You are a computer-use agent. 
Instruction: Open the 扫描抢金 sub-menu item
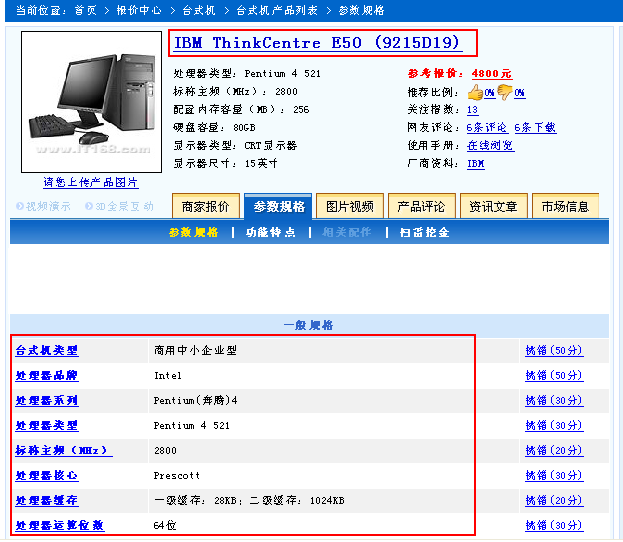coord(424,232)
